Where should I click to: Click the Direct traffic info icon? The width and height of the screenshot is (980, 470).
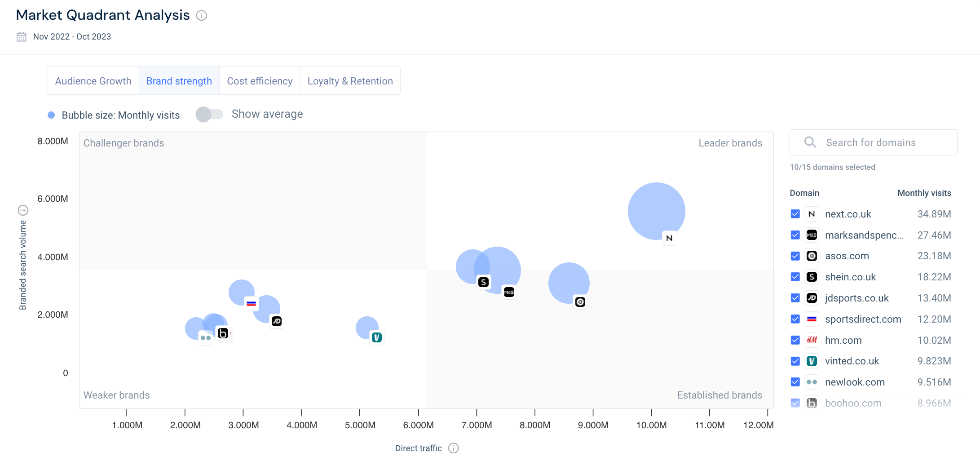tap(454, 448)
